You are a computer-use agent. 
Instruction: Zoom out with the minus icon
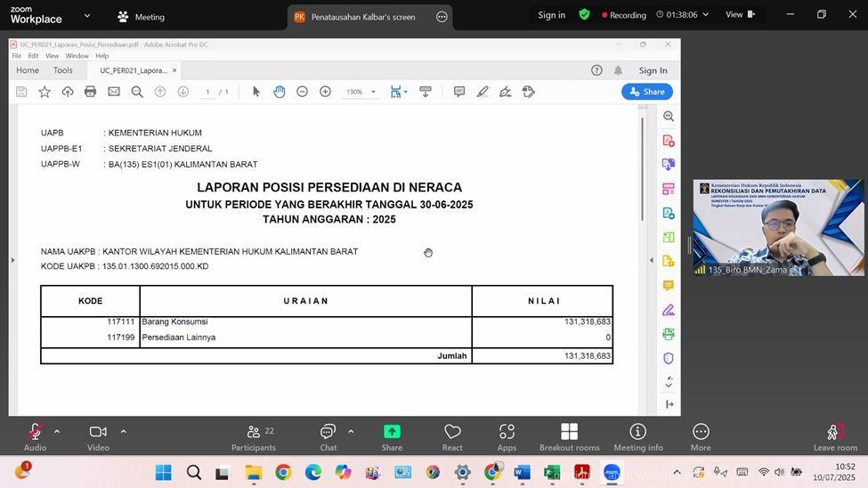(x=303, y=92)
